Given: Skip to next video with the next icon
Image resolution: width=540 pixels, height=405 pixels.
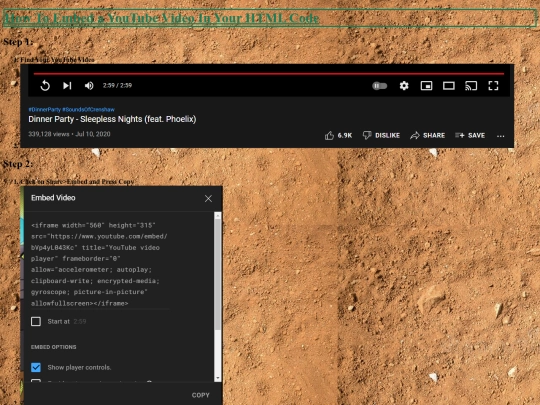Looking at the screenshot, I should tap(67, 85).
